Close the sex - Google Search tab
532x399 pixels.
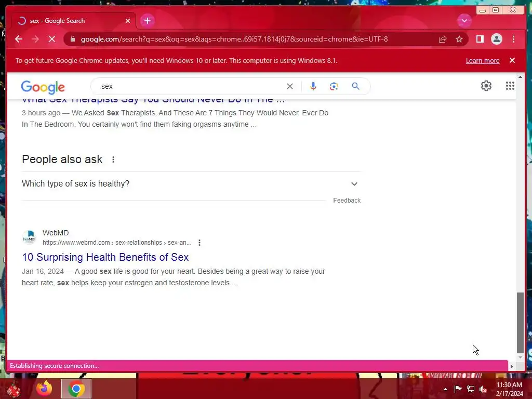pyautogui.click(x=128, y=21)
